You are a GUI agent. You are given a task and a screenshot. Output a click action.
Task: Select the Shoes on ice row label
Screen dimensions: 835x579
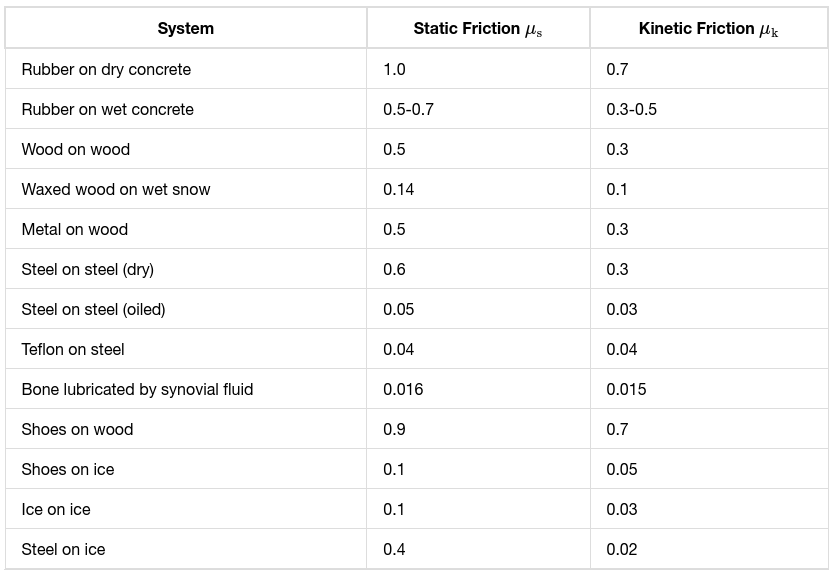68,469
